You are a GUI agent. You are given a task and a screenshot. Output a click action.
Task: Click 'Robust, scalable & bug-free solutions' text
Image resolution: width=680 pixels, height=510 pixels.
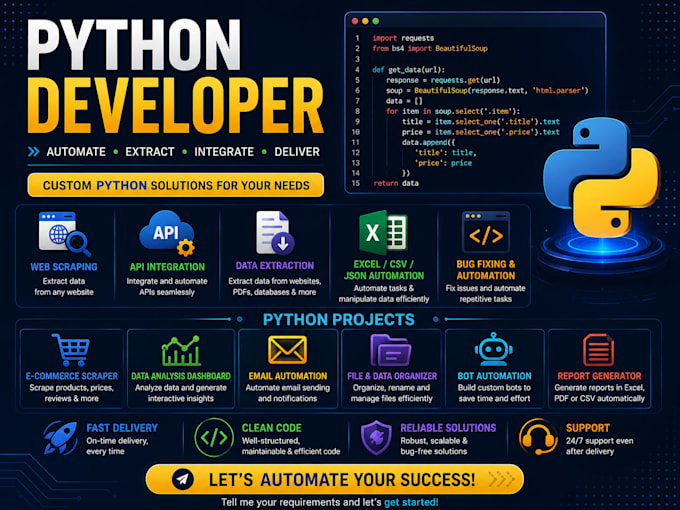(434, 446)
